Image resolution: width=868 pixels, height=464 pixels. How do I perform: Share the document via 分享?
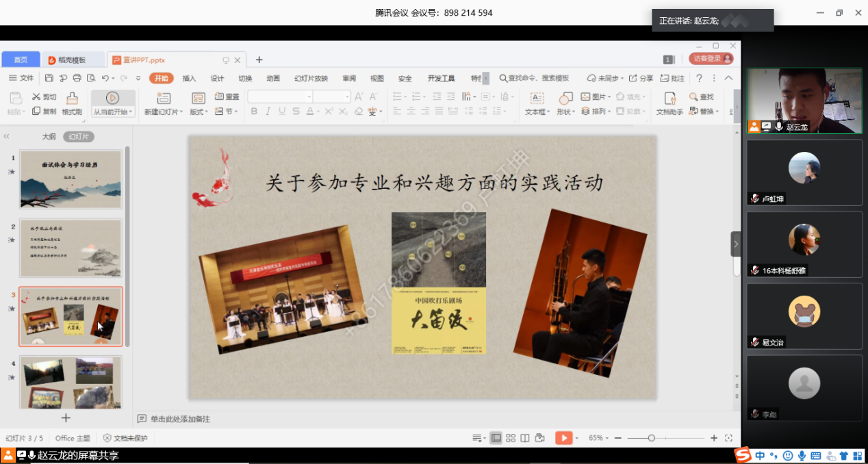click(x=641, y=78)
